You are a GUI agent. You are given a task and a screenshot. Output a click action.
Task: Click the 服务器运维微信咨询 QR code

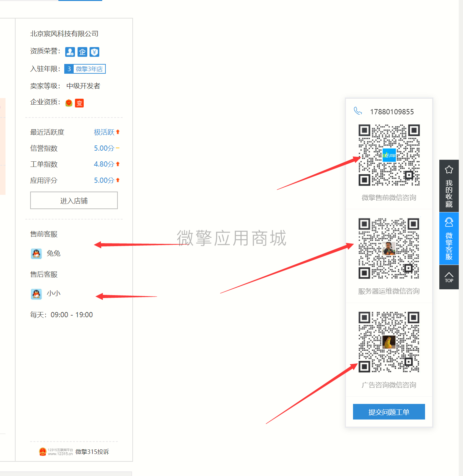(x=389, y=248)
